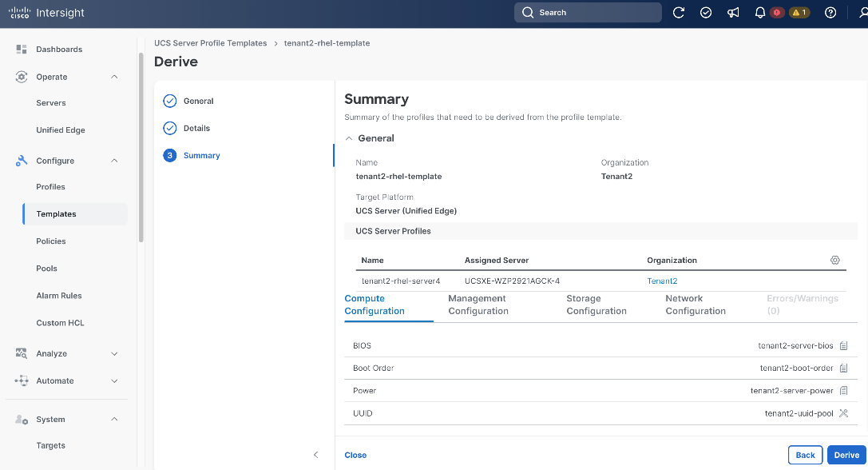
Task: Open Policies in the sidebar
Action: click(x=51, y=241)
